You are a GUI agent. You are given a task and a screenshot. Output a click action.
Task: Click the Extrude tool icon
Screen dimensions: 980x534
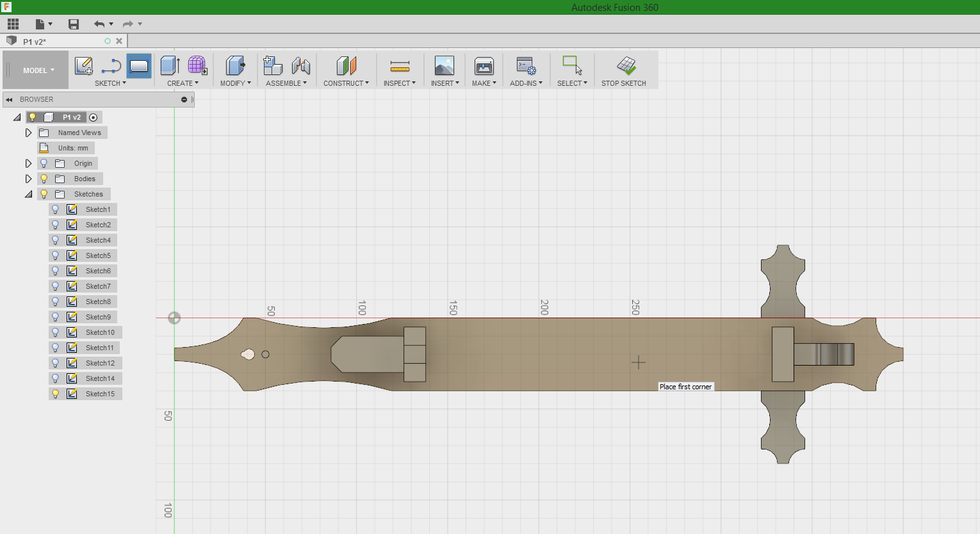coord(170,65)
